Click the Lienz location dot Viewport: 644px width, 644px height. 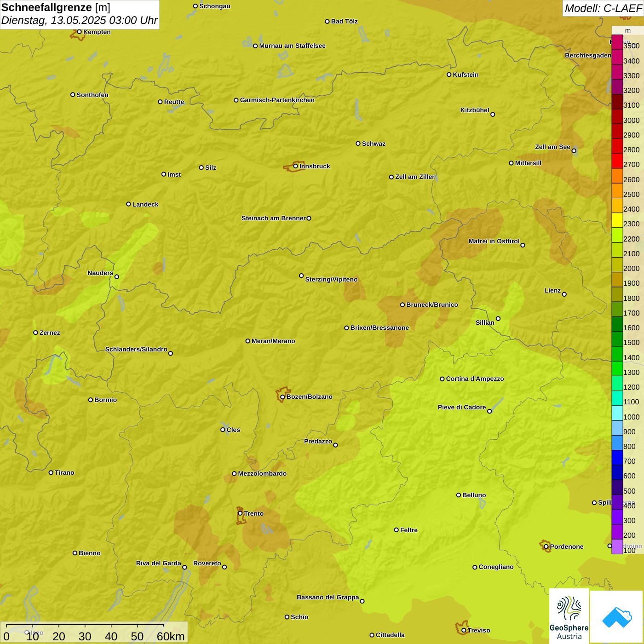(x=564, y=294)
